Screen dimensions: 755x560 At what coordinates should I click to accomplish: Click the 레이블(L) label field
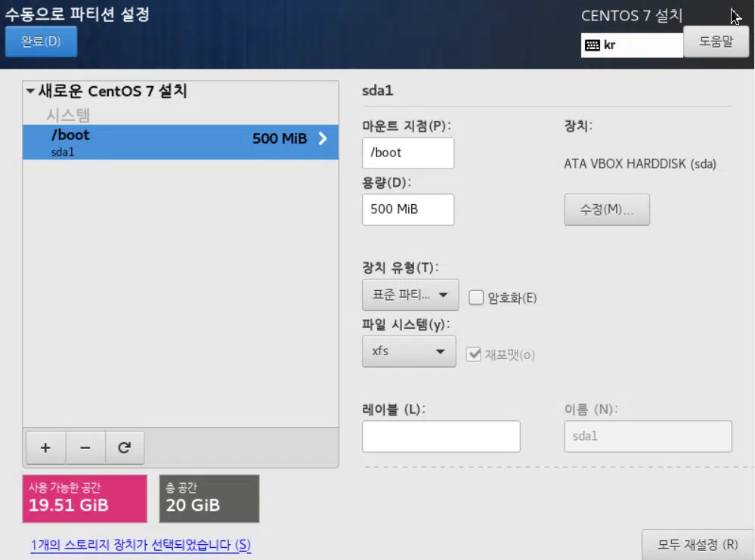coord(441,436)
